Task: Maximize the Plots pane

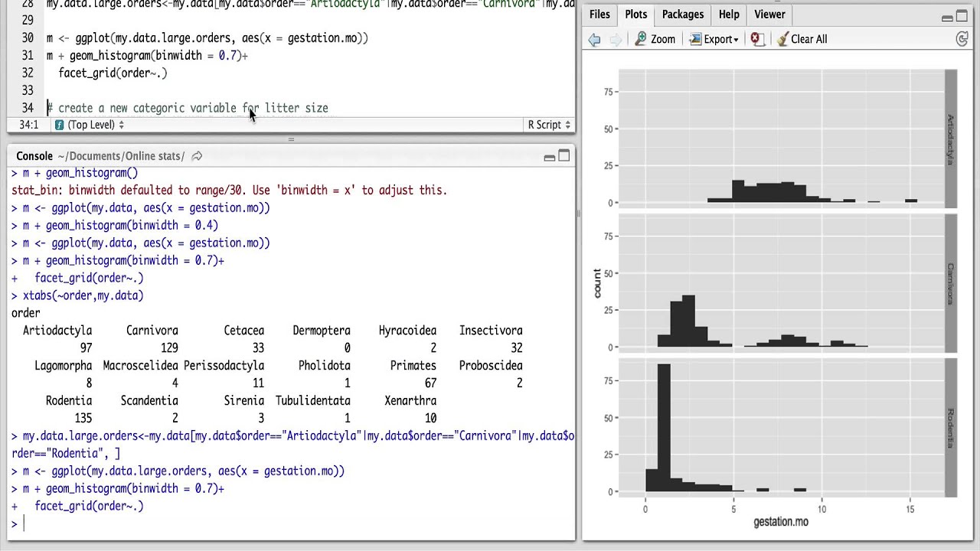Action: point(962,16)
